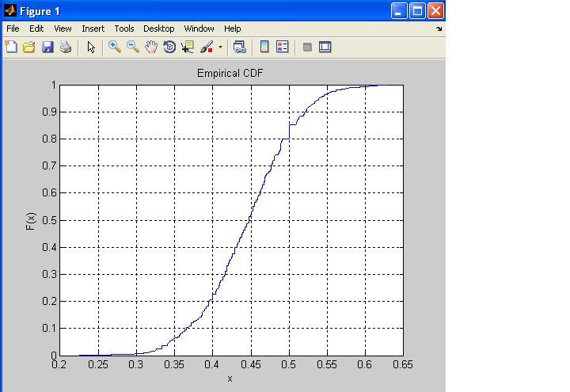Click the Empirical CDF plot title
The width and height of the screenshot is (570, 392).
tap(230, 73)
